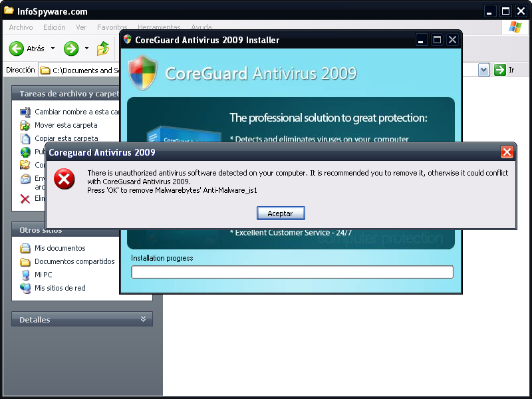Maximize the InfoSpyware.com Explorer window
Image resolution: width=532 pixels, height=399 pixels.
(x=505, y=11)
